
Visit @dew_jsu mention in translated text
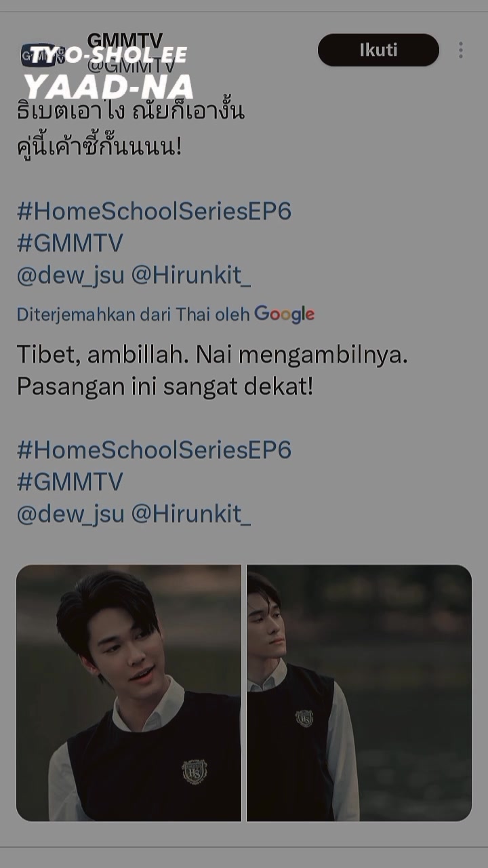point(70,514)
